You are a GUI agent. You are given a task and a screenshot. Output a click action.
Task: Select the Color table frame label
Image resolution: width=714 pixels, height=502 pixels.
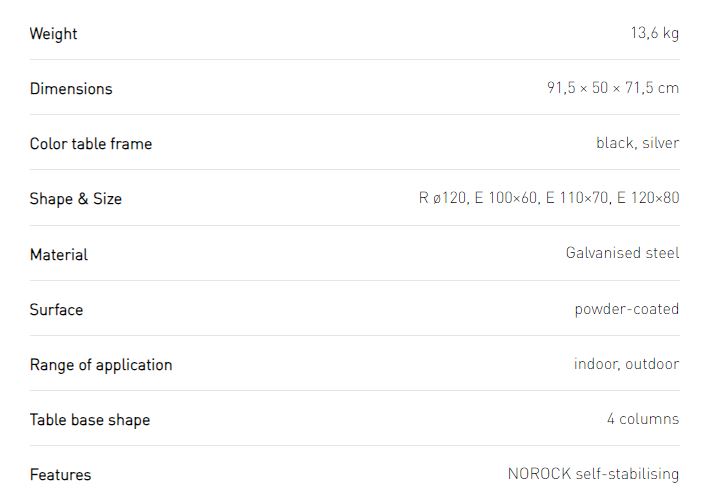click(x=91, y=143)
